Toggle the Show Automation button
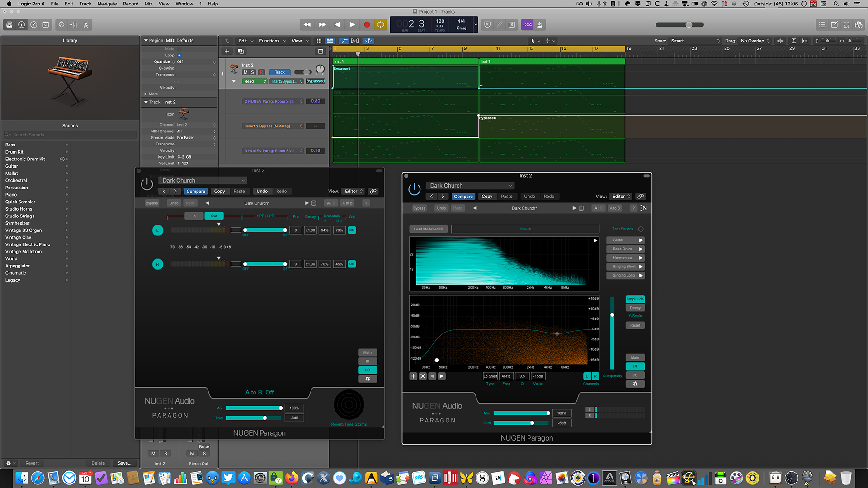Screen dimensions: 868x488 tap(344, 41)
